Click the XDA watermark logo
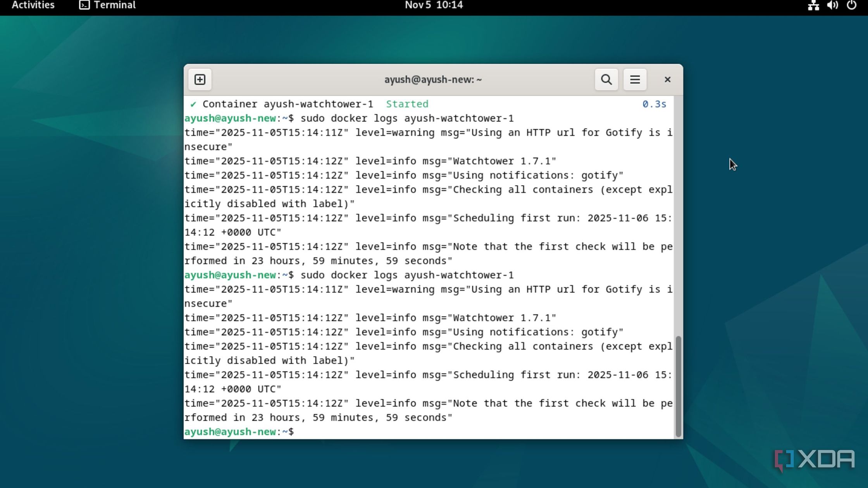 (815, 460)
